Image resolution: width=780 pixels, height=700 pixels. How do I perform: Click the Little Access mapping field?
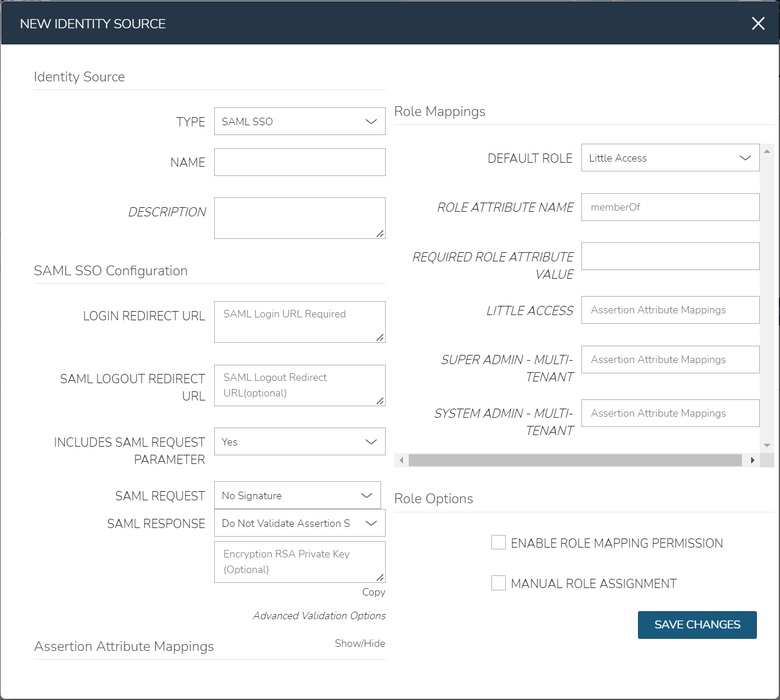(x=670, y=310)
